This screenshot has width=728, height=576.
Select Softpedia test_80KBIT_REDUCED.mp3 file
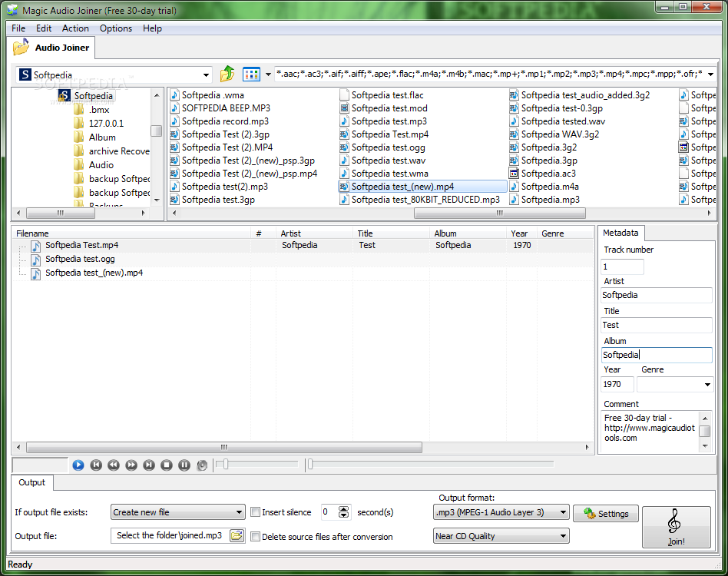420,199
